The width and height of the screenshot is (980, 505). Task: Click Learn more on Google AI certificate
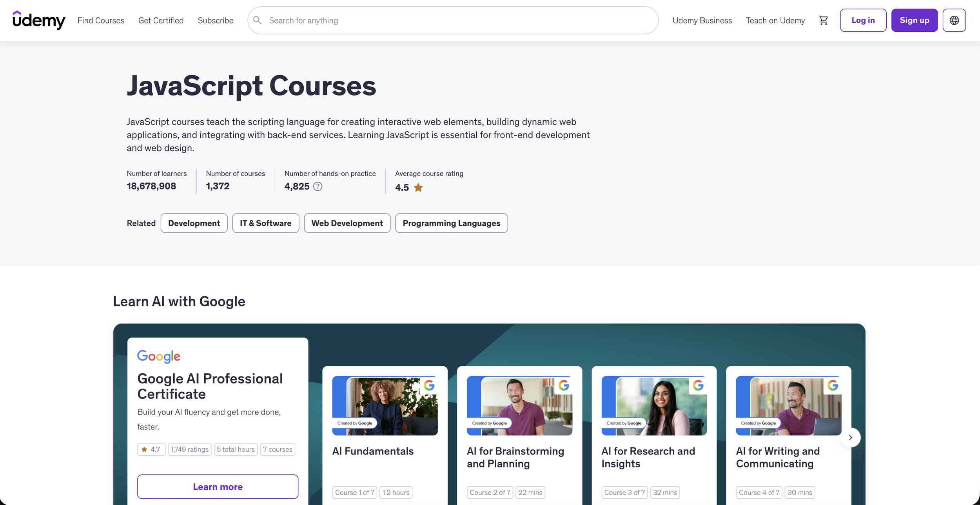point(218,487)
